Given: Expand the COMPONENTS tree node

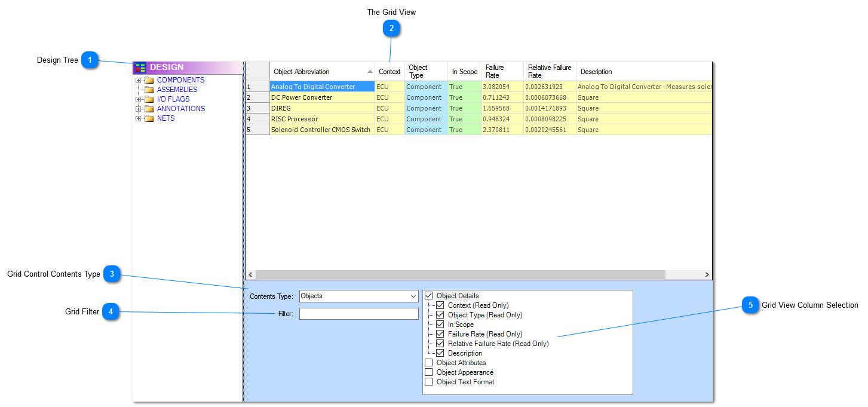Looking at the screenshot, I should (139, 80).
